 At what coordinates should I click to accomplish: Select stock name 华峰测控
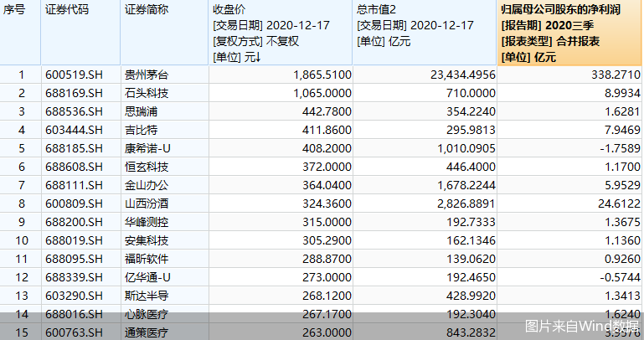pyautogui.click(x=147, y=222)
